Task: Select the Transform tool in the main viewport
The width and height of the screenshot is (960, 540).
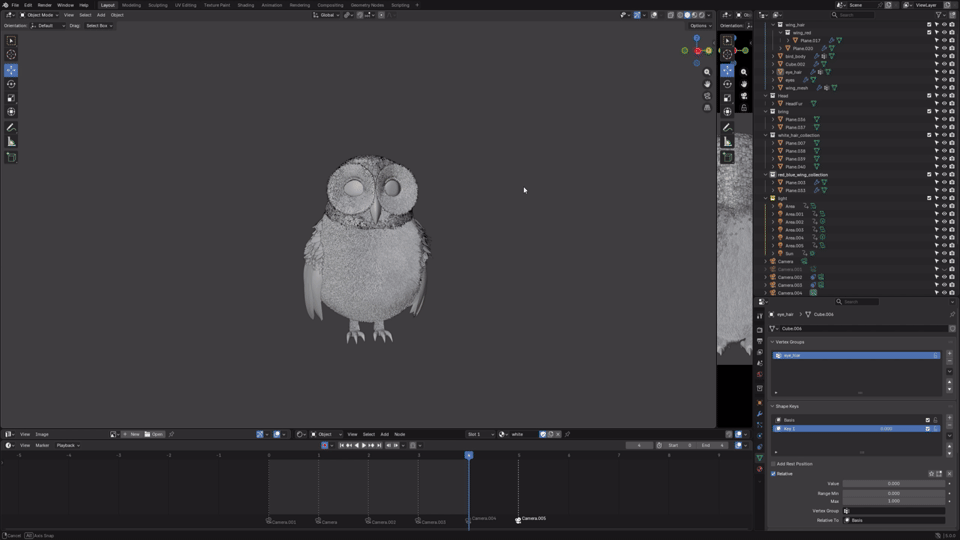Action: click(11, 111)
